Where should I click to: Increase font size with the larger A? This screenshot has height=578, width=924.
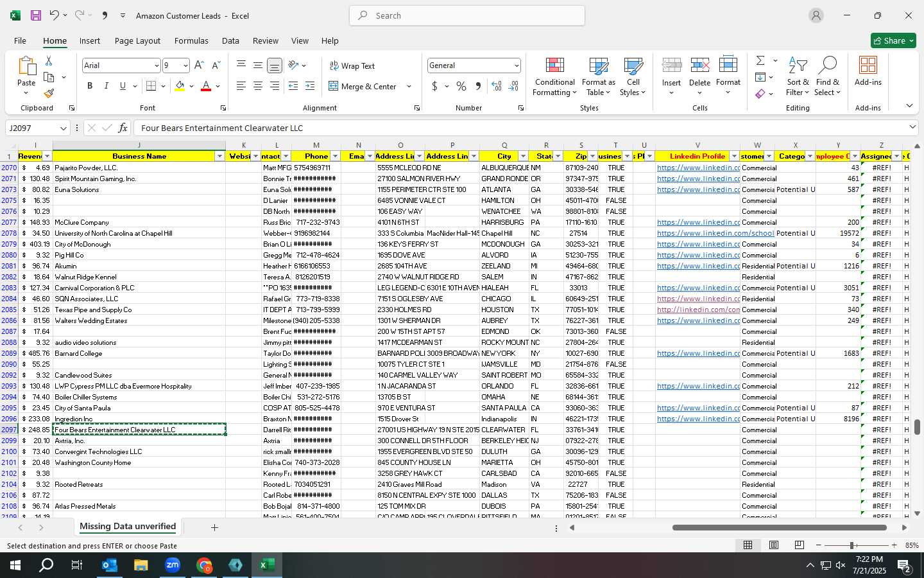199,66
